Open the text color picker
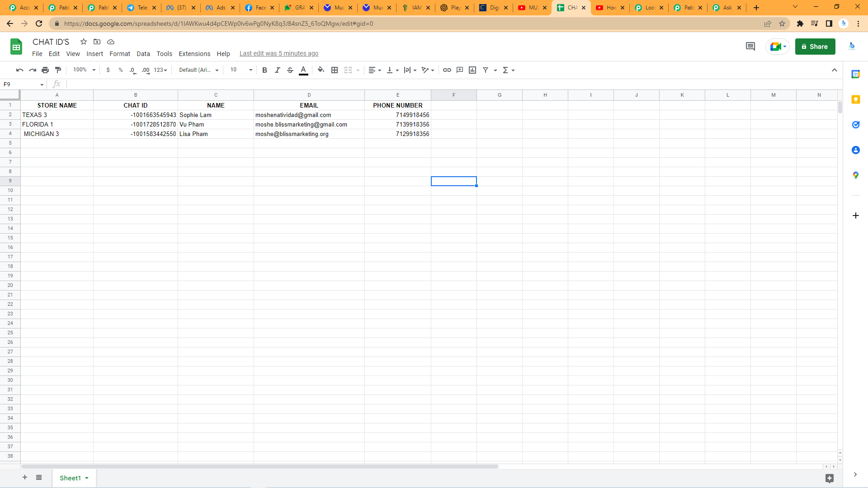This screenshot has height=488, width=868. pyautogui.click(x=303, y=70)
